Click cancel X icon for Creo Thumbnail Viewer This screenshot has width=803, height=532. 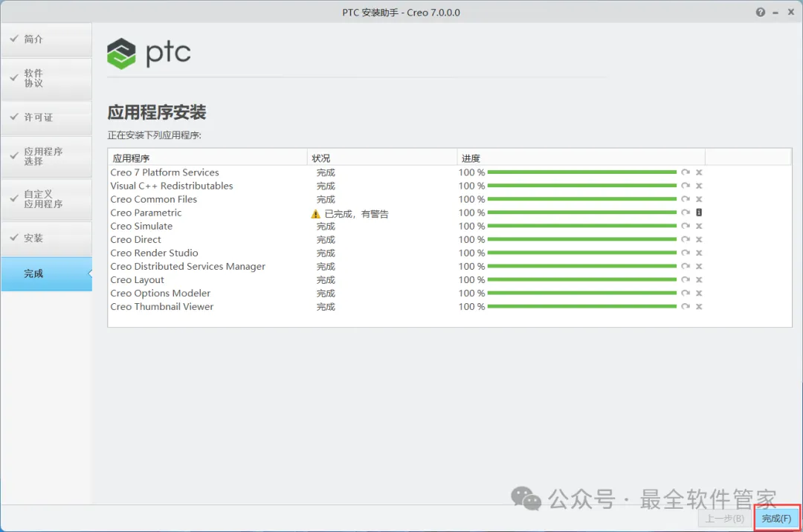tap(699, 306)
